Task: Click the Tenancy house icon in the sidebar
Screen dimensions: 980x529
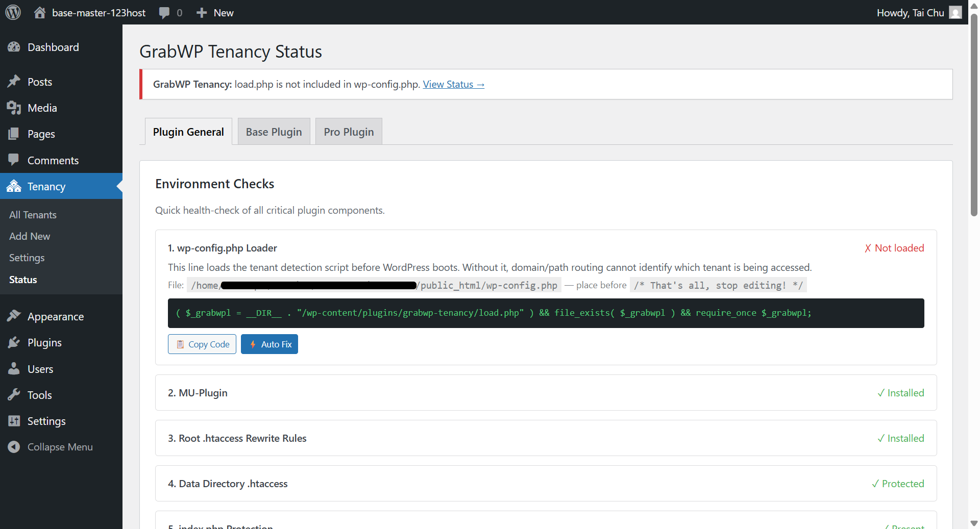Action: tap(14, 186)
